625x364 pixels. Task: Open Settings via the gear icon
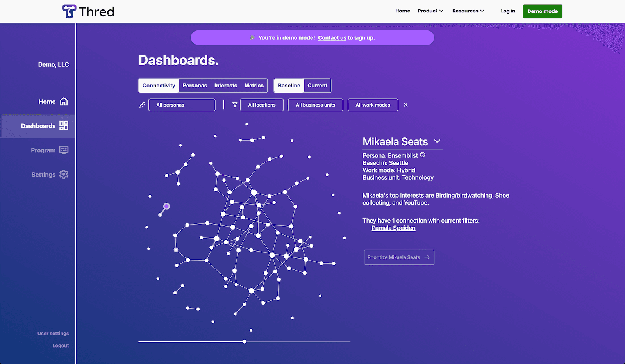(64, 174)
